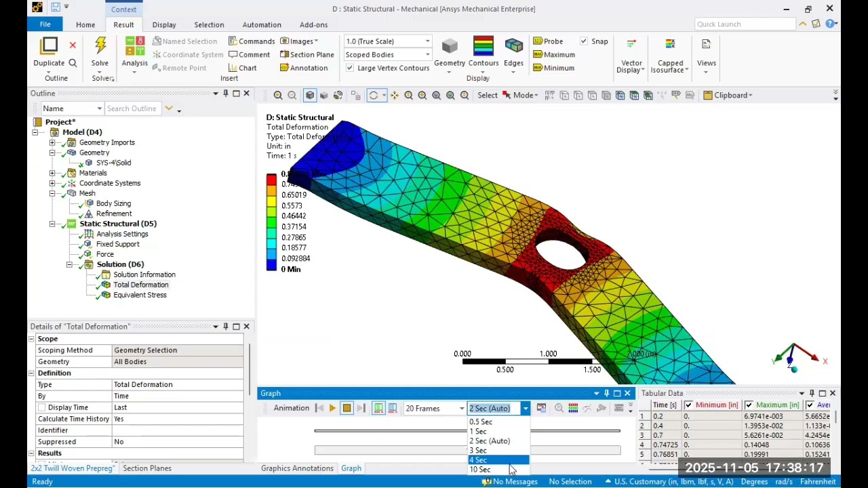Choose 4 Sec from the duration list
This screenshot has height=488, width=868.
498,460
